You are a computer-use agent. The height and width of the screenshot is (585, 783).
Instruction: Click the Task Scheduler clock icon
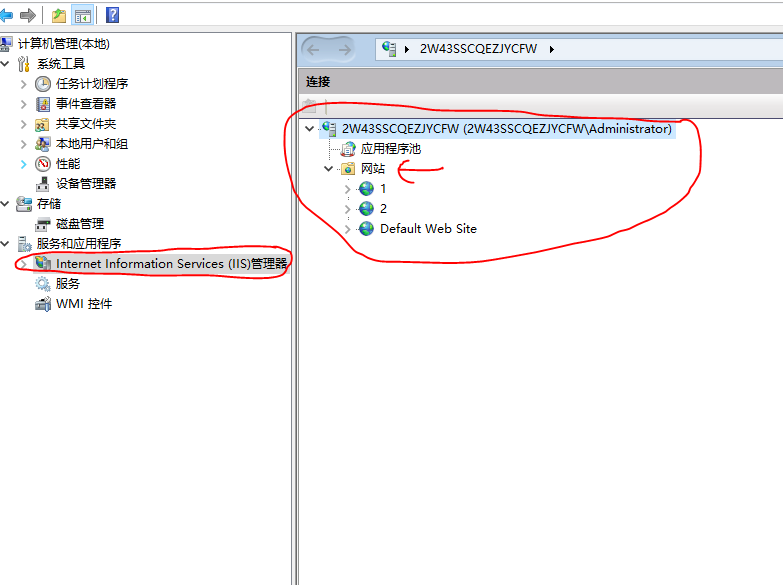(x=43, y=84)
